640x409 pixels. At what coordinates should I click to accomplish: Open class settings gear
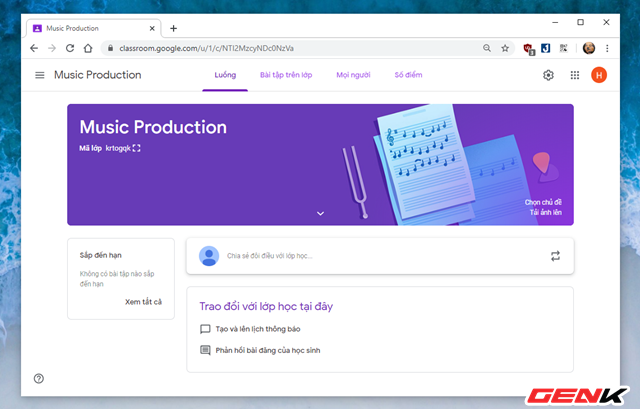tap(548, 75)
